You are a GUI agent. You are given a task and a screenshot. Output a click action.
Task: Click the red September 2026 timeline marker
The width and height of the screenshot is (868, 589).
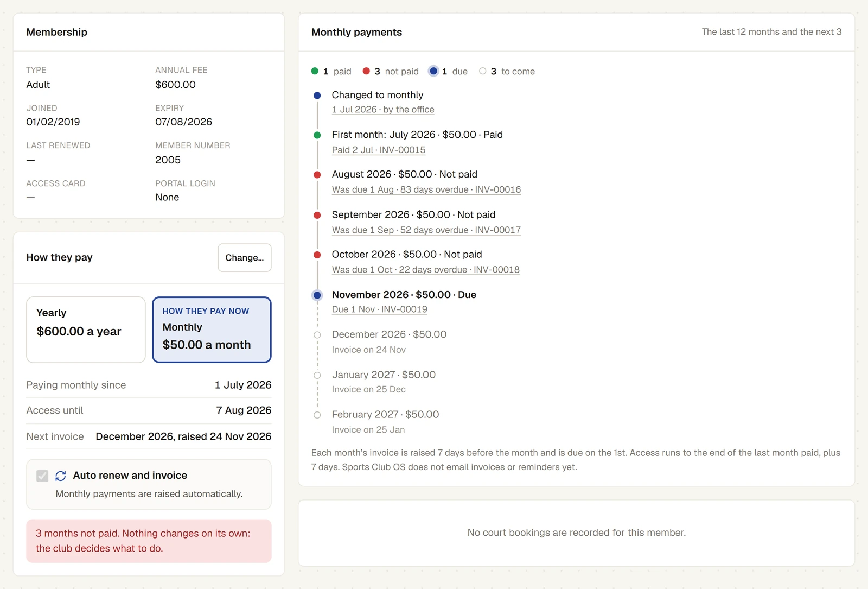coord(317,215)
